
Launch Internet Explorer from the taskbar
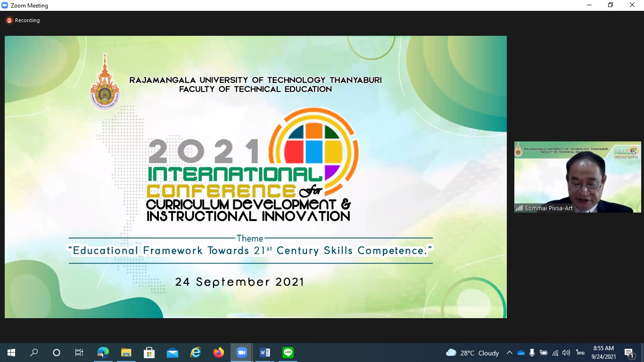[195, 353]
